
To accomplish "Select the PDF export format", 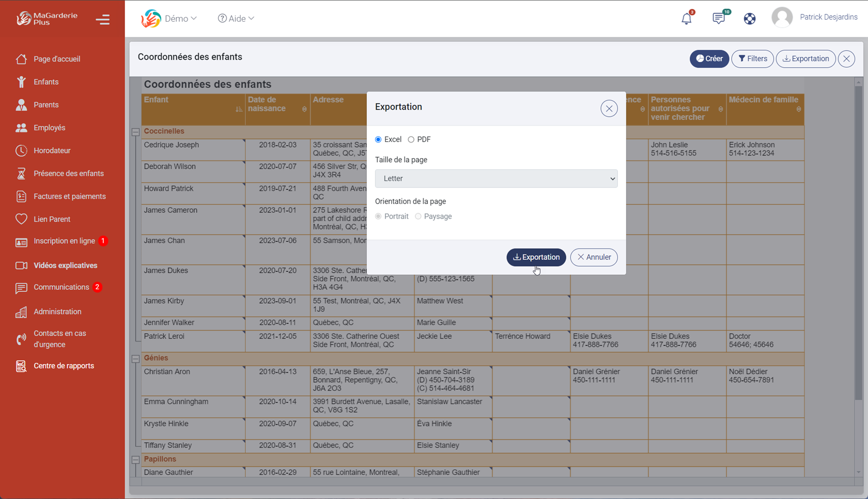I will pyautogui.click(x=411, y=139).
